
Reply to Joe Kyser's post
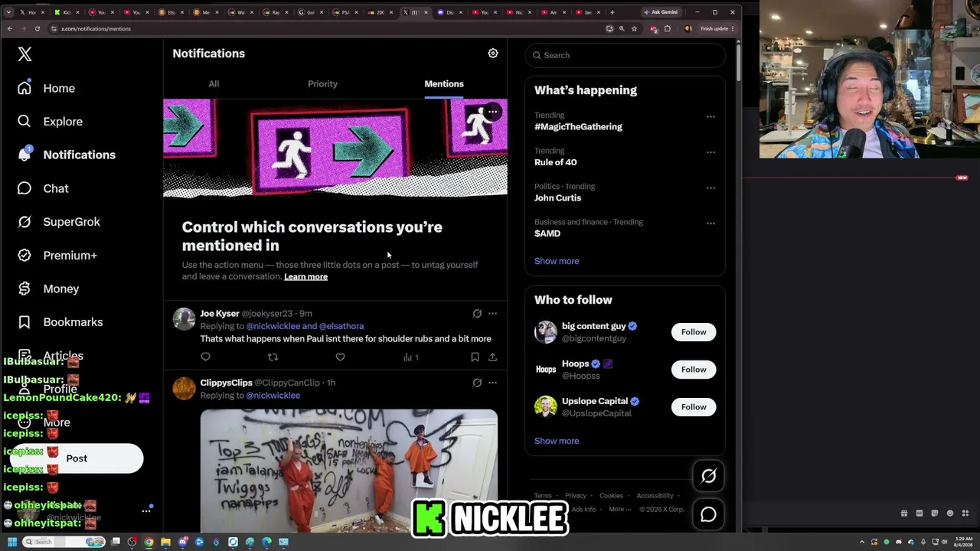(205, 357)
